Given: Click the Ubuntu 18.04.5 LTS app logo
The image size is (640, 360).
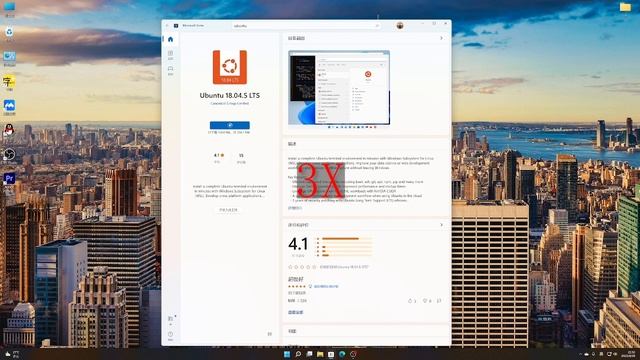Looking at the screenshot, I should pos(230,67).
